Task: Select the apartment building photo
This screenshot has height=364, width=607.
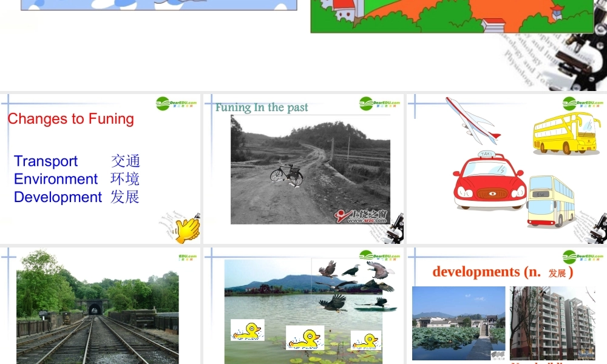Action: [552, 323]
